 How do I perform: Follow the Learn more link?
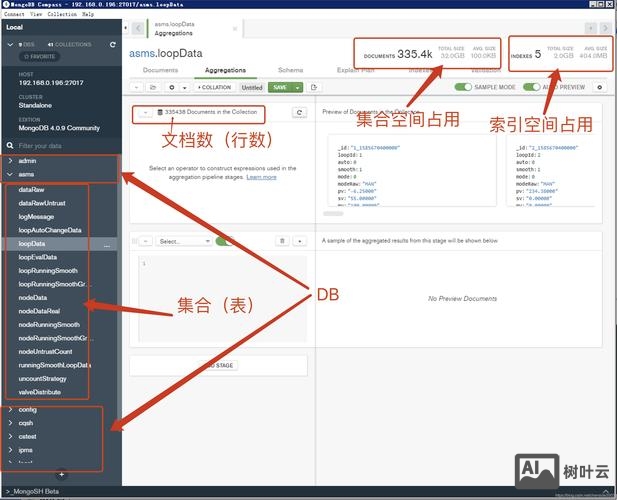click(261, 177)
